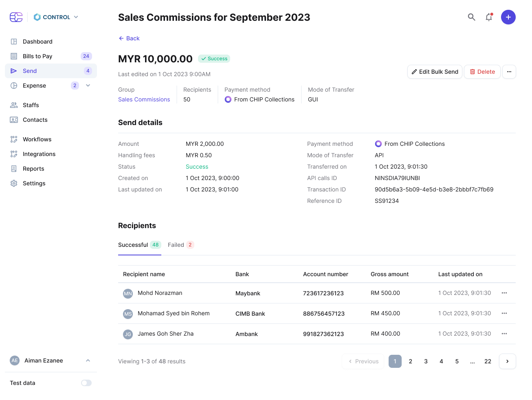Go to Workflows in the sidebar
Image resolution: width=532 pixels, height=400 pixels.
(x=37, y=139)
